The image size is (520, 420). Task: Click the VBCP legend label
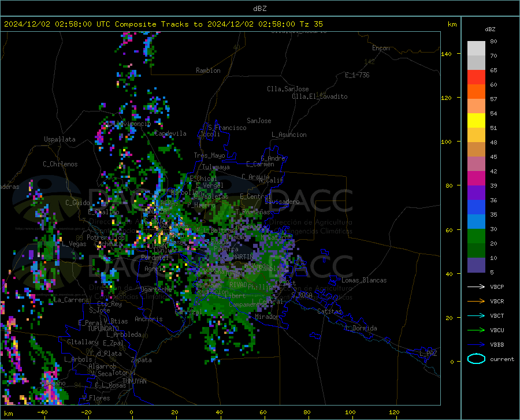point(497,287)
